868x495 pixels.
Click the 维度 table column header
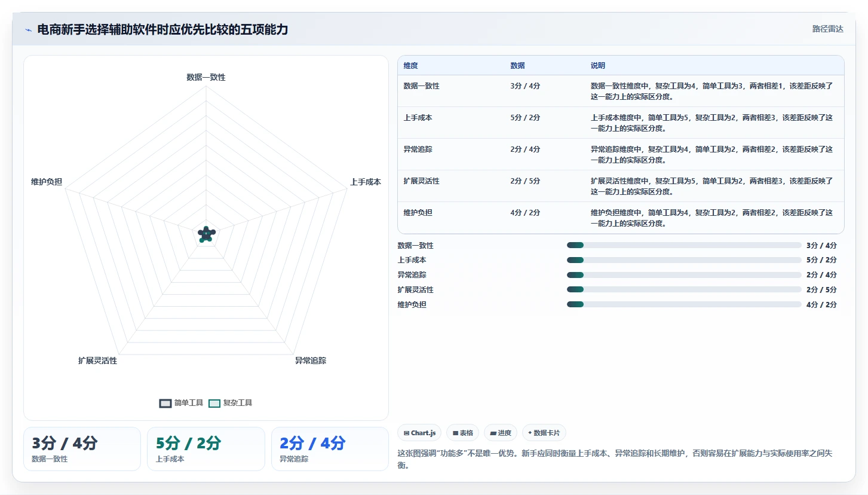(x=410, y=65)
